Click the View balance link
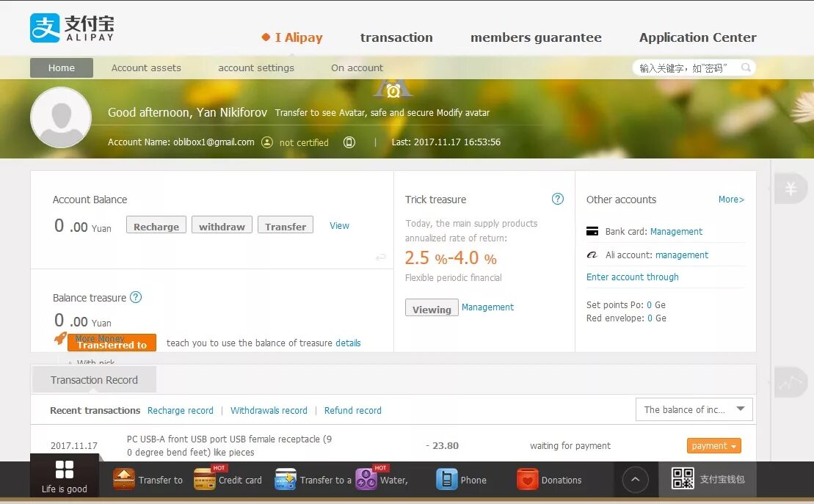 (x=340, y=226)
